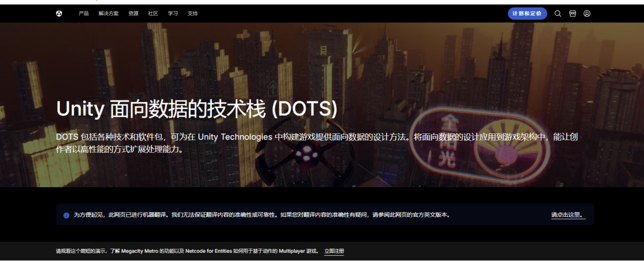
Task: Click the DOTS description paragraph
Action: click(317, 143)
